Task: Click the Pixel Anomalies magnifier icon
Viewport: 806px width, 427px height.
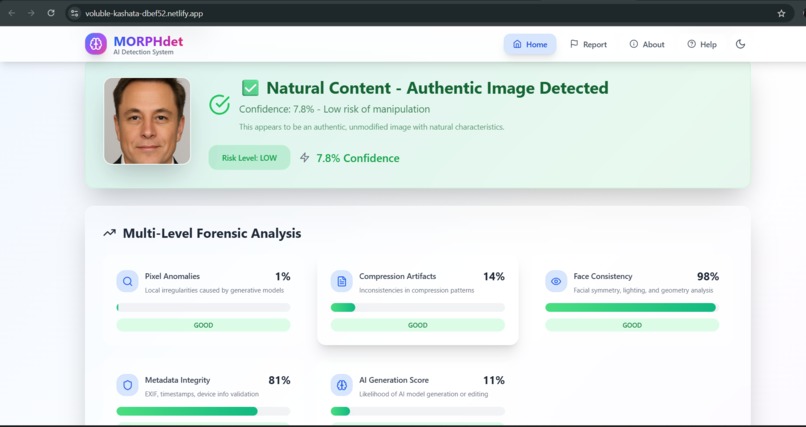Action: 127,282
